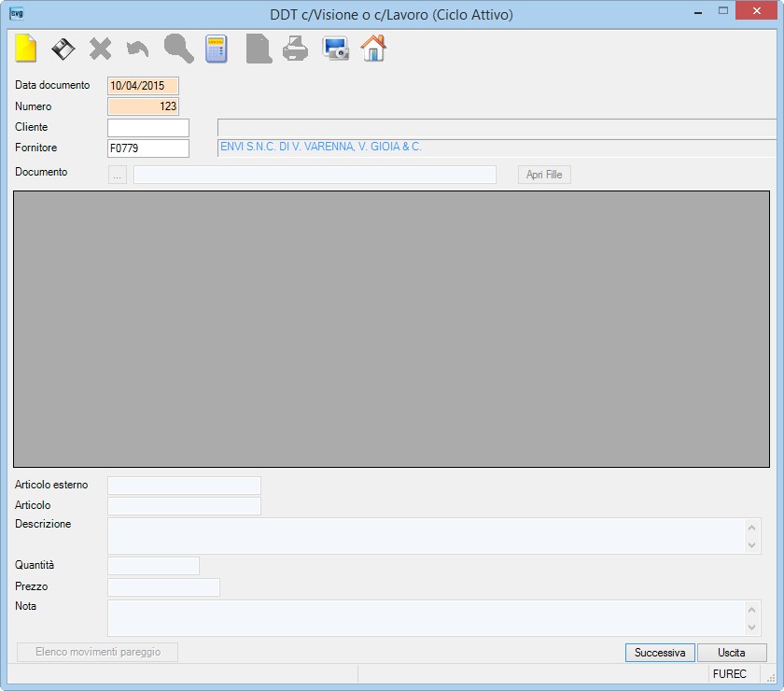Open the calculator toolbar icon
The image size is (784, 691).
[216, 49]
